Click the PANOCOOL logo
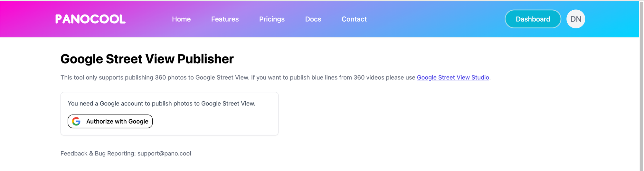 (x=90, y=19)
